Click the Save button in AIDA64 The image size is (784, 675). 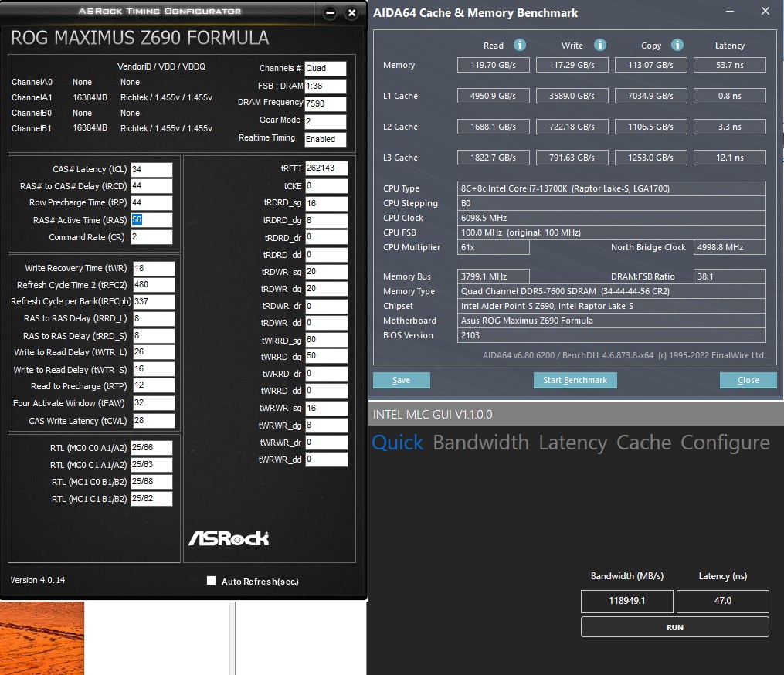pos(401,380)
